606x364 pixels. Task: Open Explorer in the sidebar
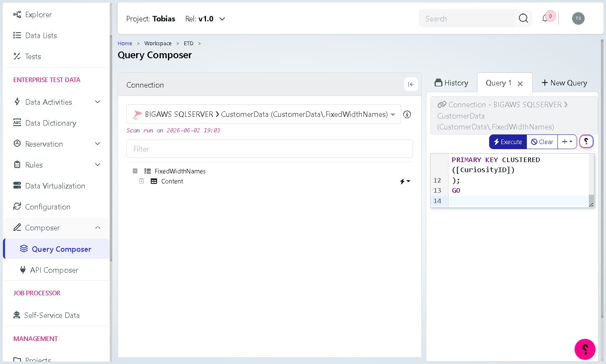(33, 15)
